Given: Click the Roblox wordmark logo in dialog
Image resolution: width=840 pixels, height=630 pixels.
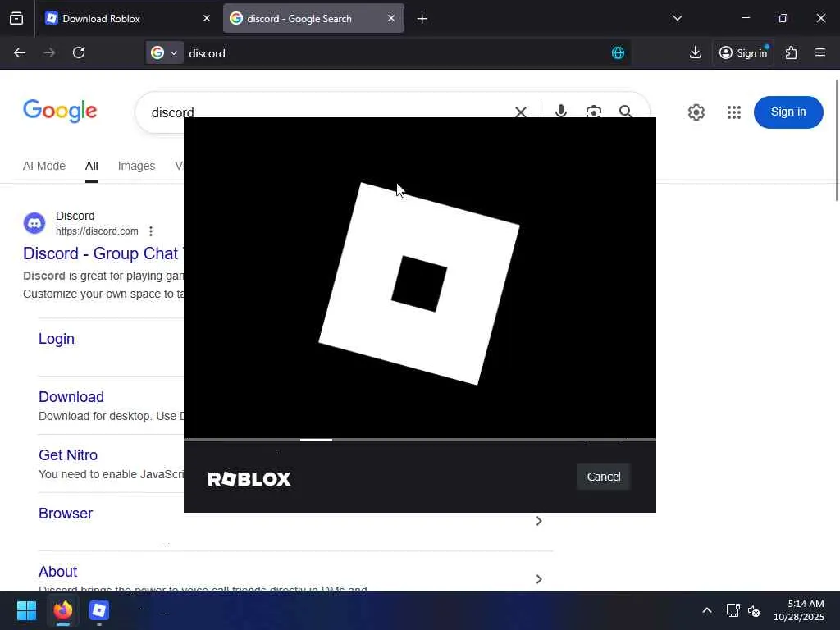Looking at the screenshot, I should point(249,478).
